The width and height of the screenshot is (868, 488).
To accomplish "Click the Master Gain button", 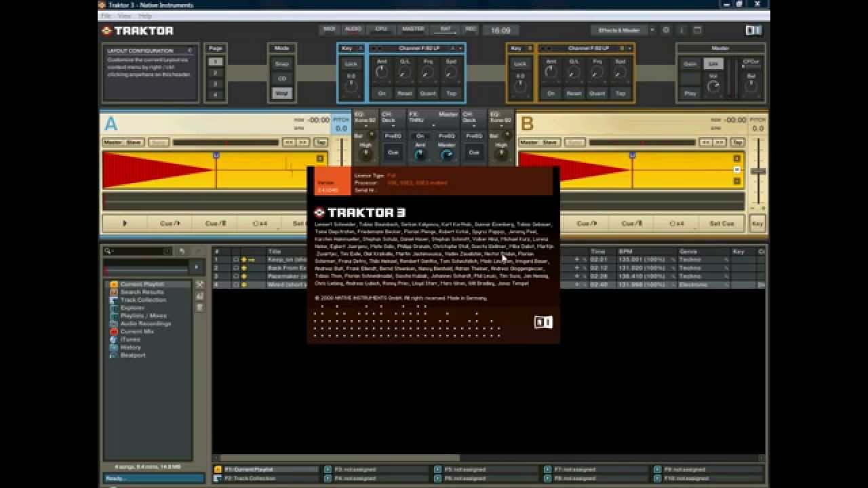I will [x=690, y=64].
